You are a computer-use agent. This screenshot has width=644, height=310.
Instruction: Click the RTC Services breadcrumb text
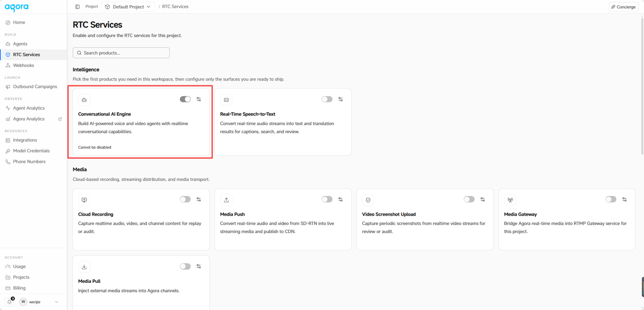(x=175, y=7)
